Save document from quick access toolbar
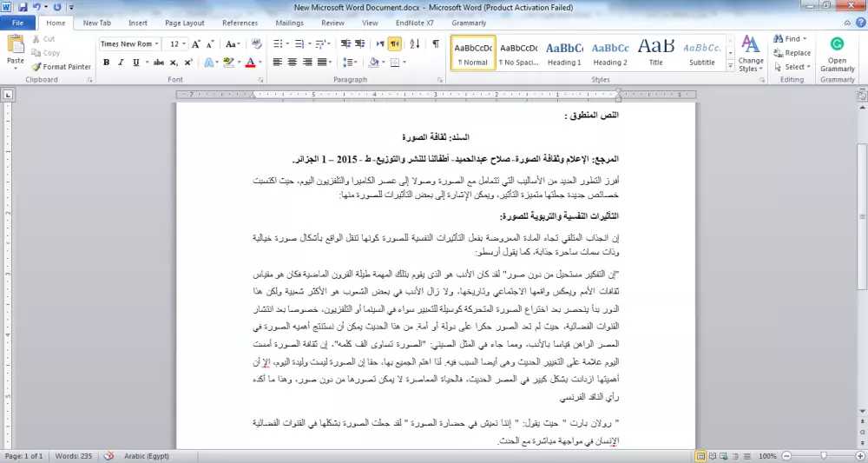Screen dimensions: 868x463 23,7
